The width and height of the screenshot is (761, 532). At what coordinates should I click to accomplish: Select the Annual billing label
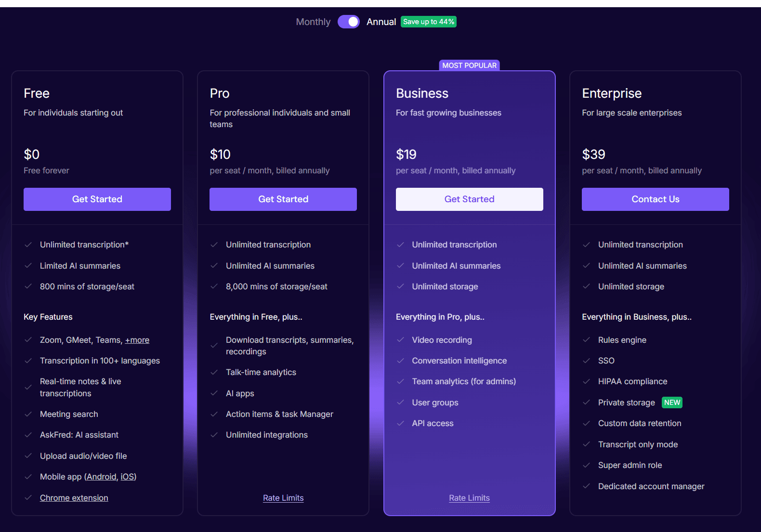point(381,22)
